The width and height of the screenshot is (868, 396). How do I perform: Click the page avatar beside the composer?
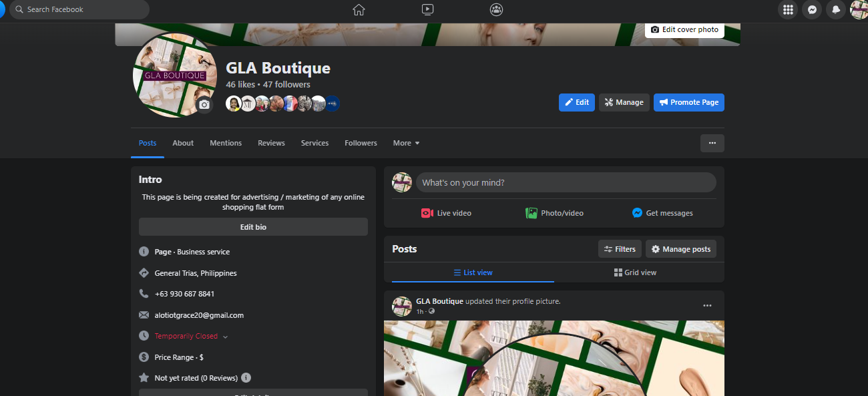click(x=402, y=182)
